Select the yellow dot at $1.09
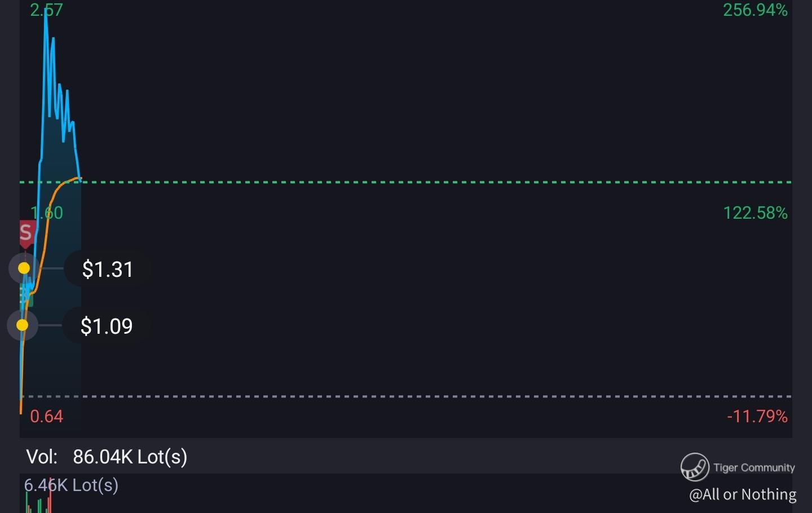Screen dimensions: 812x513 [x=22, y=325]
